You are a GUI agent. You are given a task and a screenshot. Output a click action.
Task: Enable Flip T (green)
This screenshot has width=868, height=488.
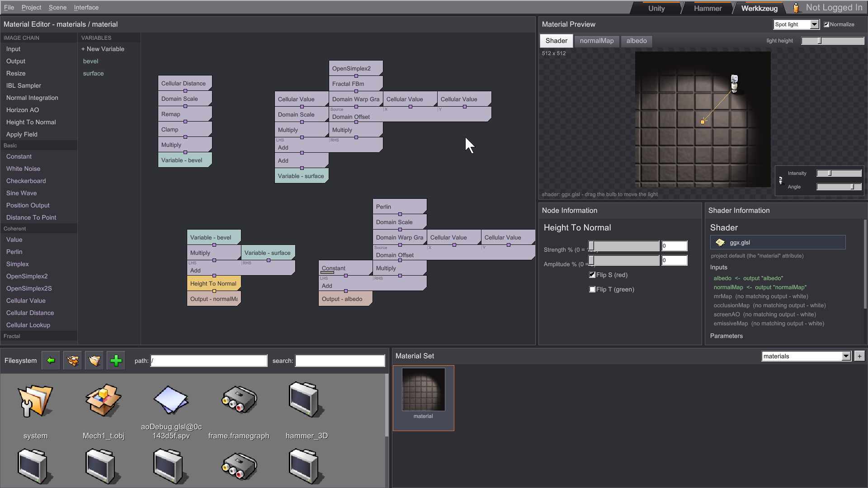[592, 289]
